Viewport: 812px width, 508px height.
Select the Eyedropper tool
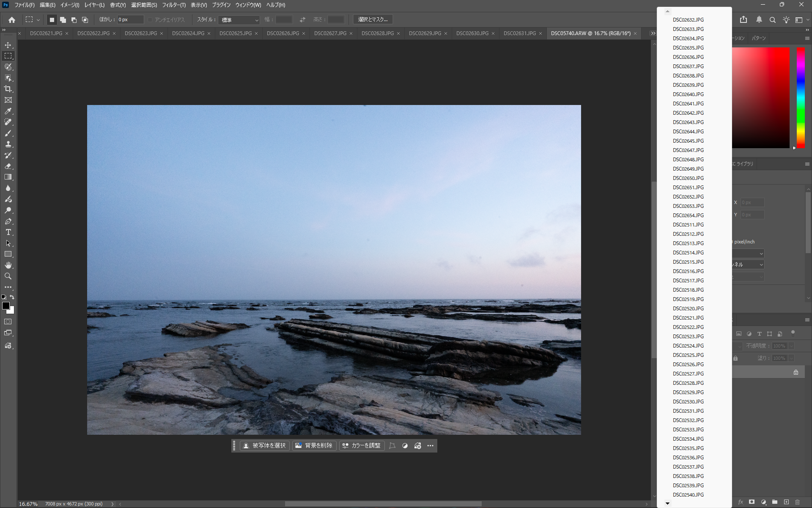pos(8,111)
